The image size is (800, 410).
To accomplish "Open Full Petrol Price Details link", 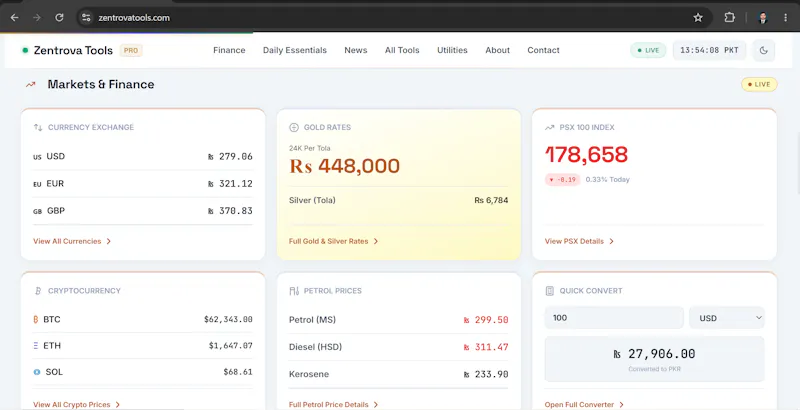I will click(x=334, y=404).
